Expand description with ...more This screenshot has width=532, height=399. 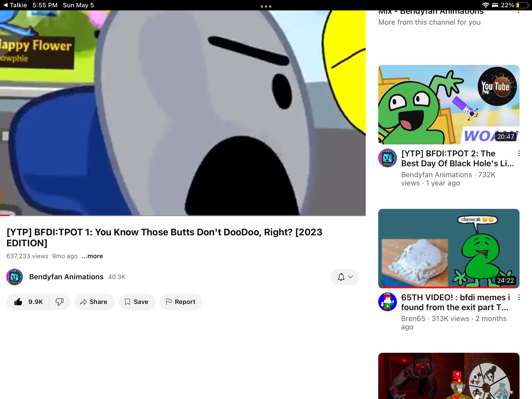point(92,256)
